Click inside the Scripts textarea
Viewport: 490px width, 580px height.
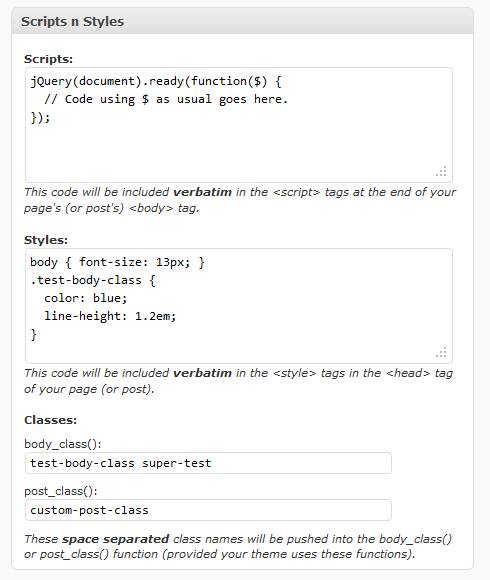(239, 125)
